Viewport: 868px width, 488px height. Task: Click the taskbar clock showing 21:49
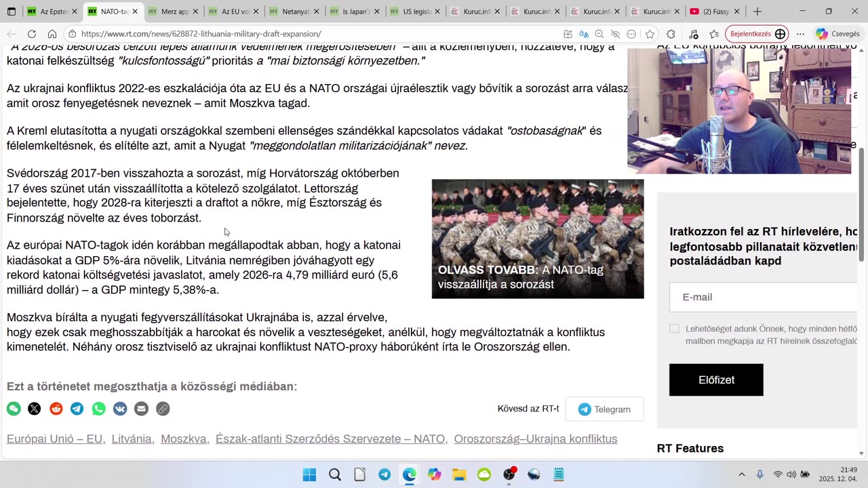click(x=839, y=474)
